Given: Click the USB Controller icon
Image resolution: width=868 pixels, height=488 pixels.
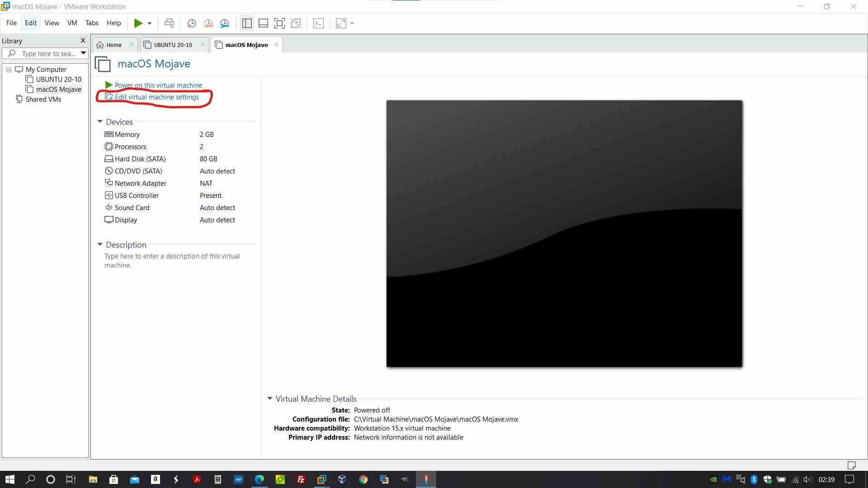Looking at the screenshot, I should pos(108,195).
